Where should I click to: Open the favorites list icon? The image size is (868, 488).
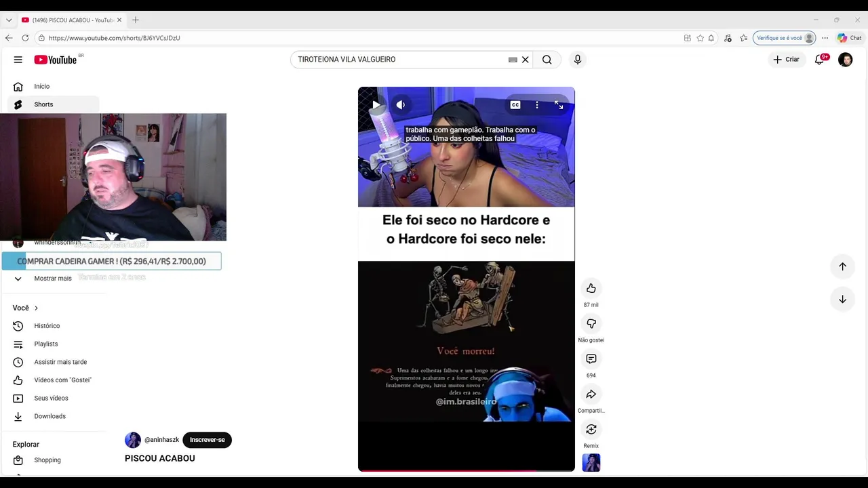pyautogui.click(x=744, y=38)
